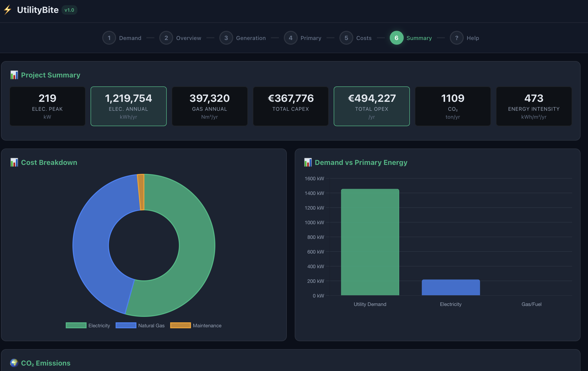The height and width of the screenshot is (371, 588).
Task: Toggle Natural Gas legend item
Action: tap(140, 325)
